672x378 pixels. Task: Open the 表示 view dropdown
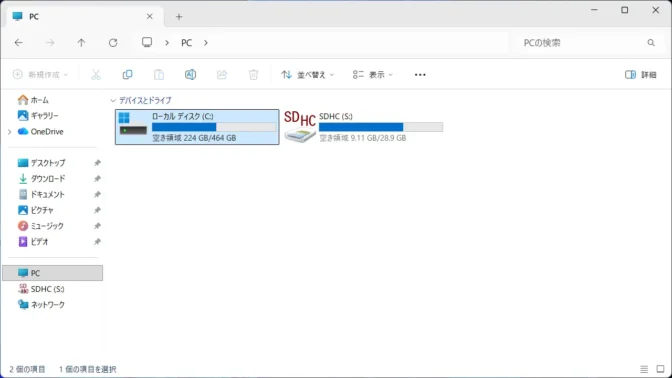click(x=372, y=75)
